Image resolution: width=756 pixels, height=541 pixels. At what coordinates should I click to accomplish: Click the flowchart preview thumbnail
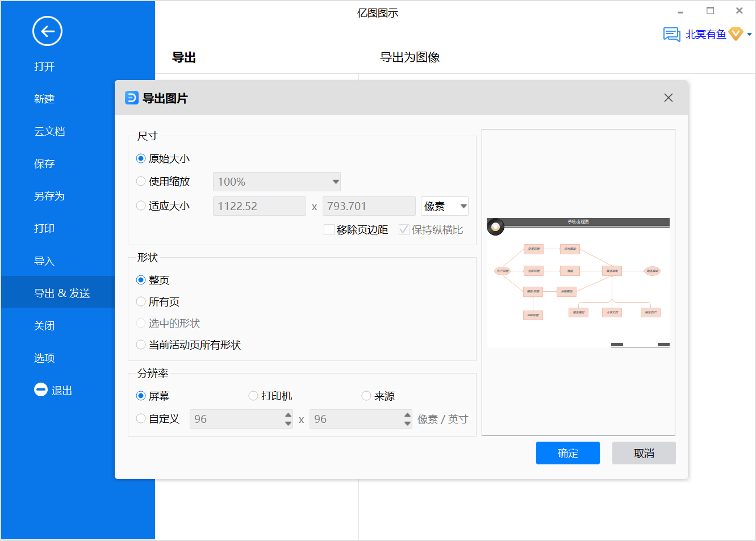pyautogui.click(x=578, y=282)
